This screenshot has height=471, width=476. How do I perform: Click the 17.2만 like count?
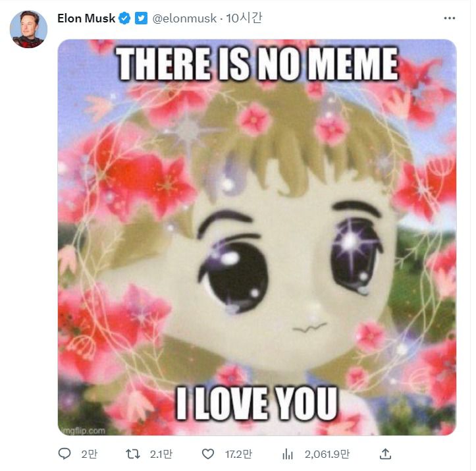click(238, 455)
